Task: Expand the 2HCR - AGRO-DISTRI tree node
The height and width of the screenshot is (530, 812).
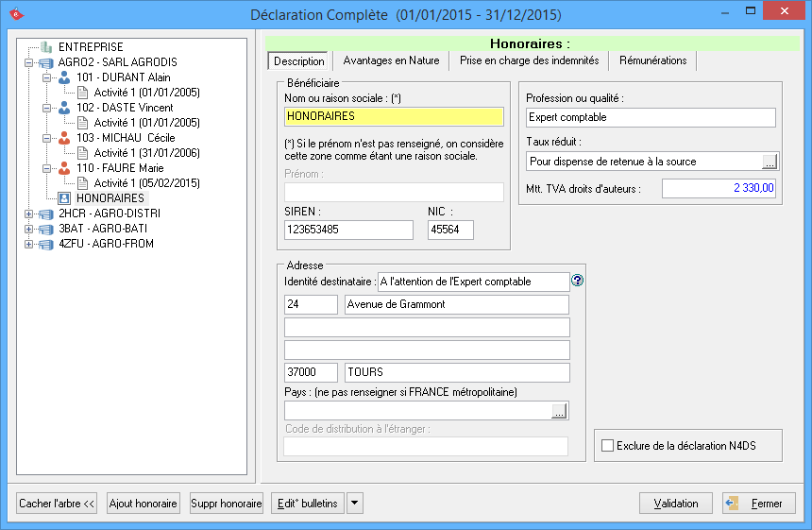Action: [x=29, y=214]
